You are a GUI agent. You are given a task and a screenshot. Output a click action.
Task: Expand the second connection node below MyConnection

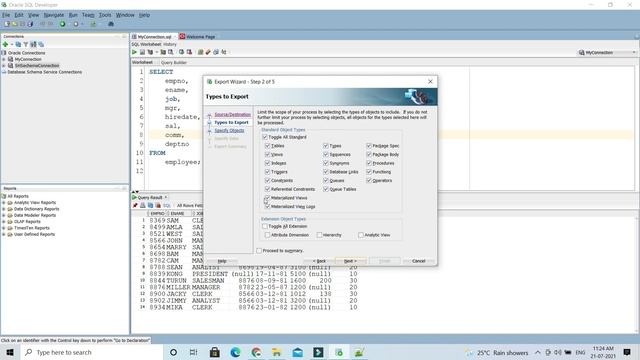[4, 66]
